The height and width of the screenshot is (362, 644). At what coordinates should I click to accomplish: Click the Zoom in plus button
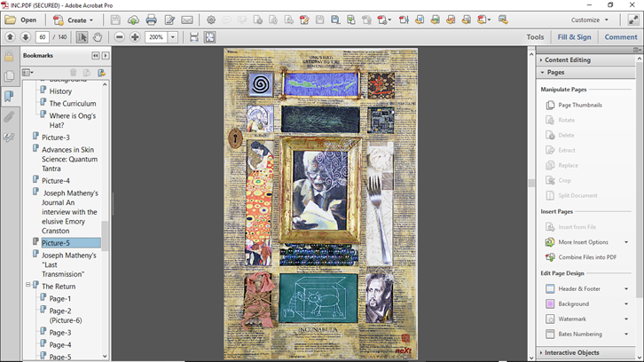pyautogui.click(x=135, y=37)
